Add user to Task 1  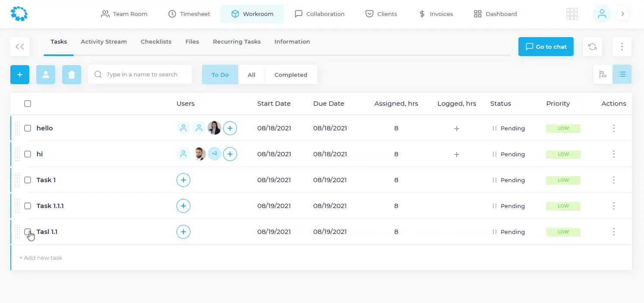(183, 180)
